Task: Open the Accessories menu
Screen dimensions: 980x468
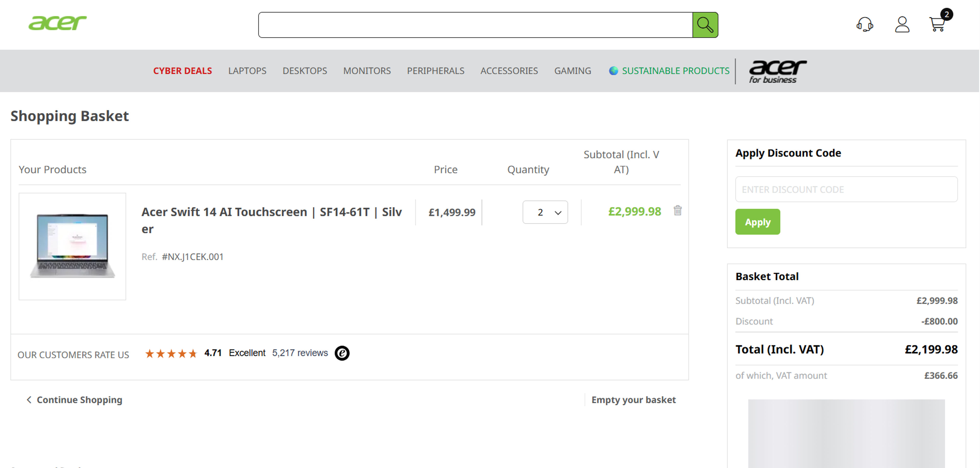Action: 509,71
